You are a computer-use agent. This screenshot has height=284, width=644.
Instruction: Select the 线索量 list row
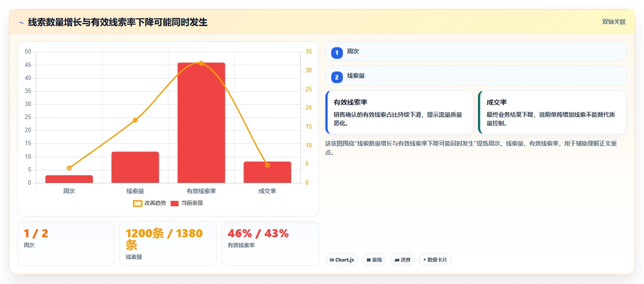[476, 76]
